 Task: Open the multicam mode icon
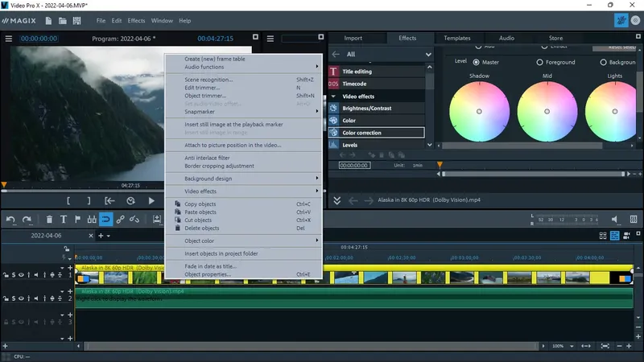pos(626,236)
